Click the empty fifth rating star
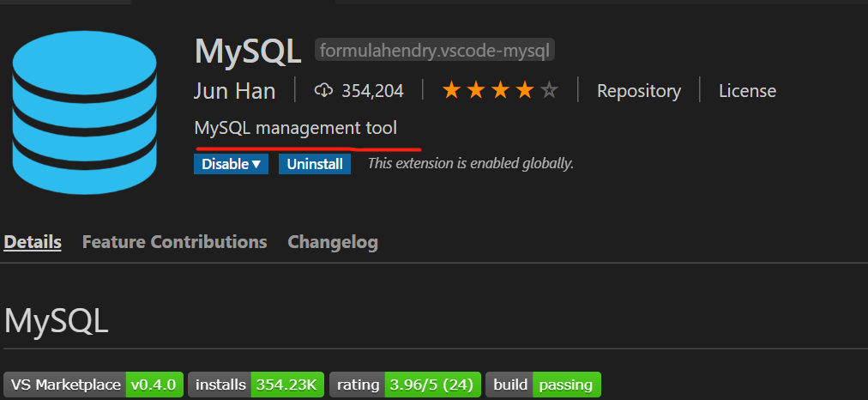The image size is (868, 400). click(x=550, y=90)
